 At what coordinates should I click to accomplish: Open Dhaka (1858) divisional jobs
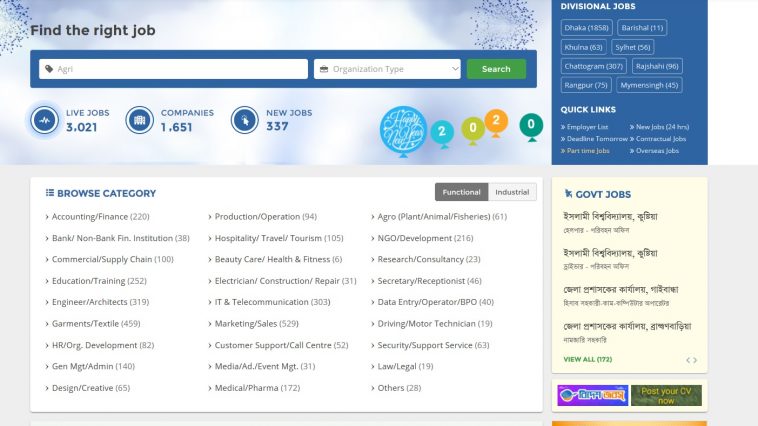586,28
